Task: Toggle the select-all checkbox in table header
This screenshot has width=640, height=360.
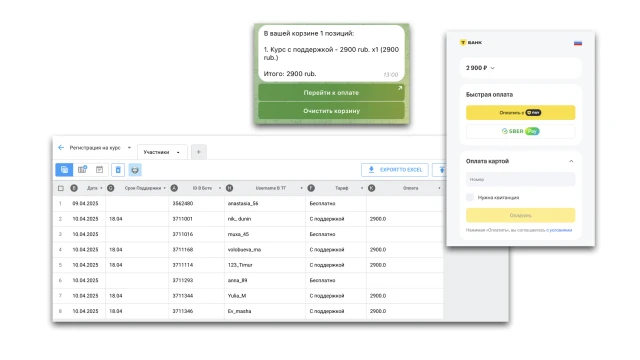Action: pos(61,188)
